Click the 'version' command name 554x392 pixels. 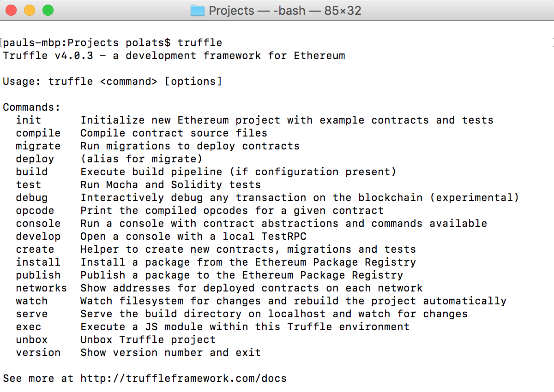click(x=38, y=353)
